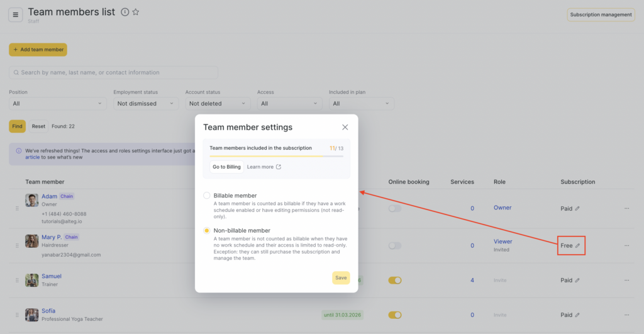Toggle online booking for Samuel
Viewport: 644px width, 334px height.
pos(394,281)
